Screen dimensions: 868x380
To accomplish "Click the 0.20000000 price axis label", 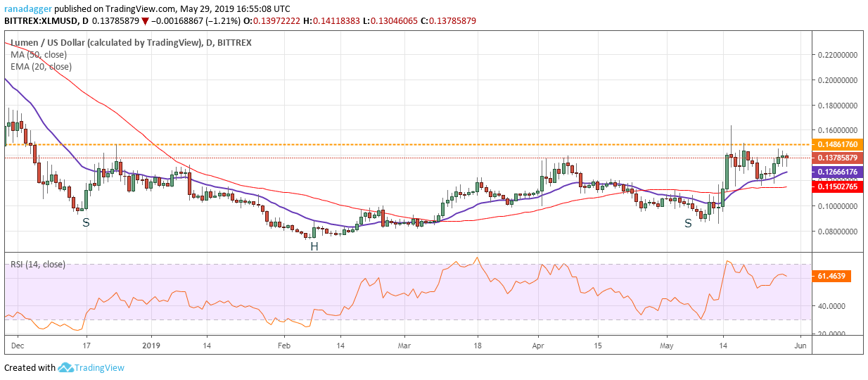I will [x=837, y=80].
